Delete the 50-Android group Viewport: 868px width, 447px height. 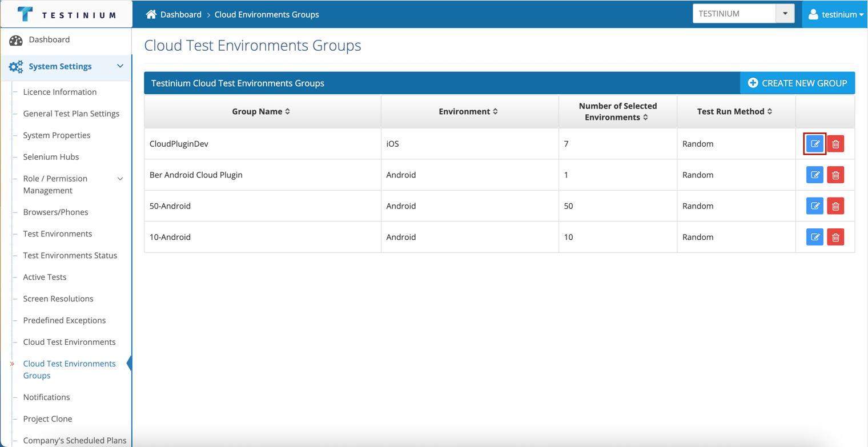(835, 206)
